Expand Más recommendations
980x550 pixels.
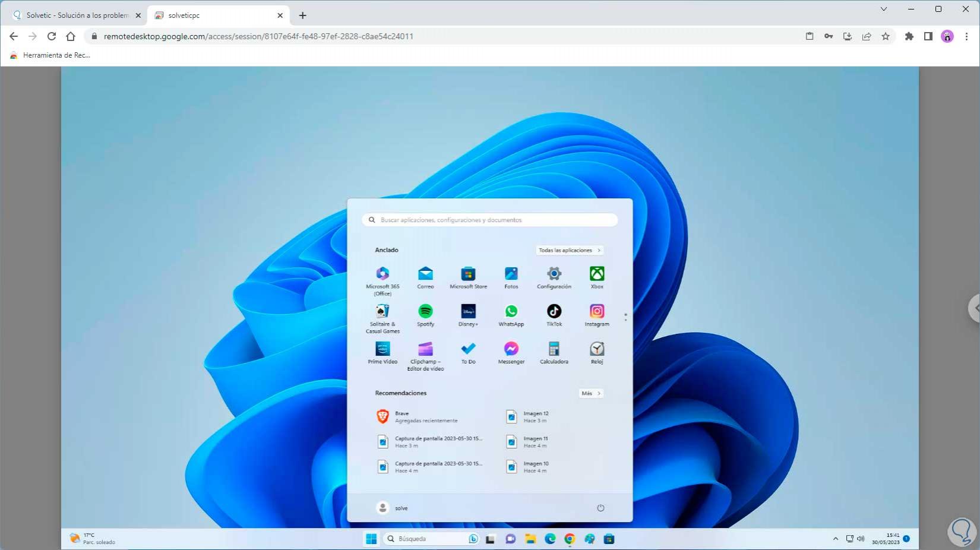tap(591, 393)
